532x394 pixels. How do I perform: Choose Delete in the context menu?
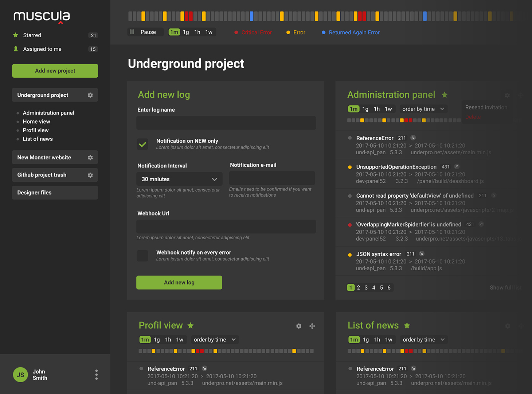[473, 117]
